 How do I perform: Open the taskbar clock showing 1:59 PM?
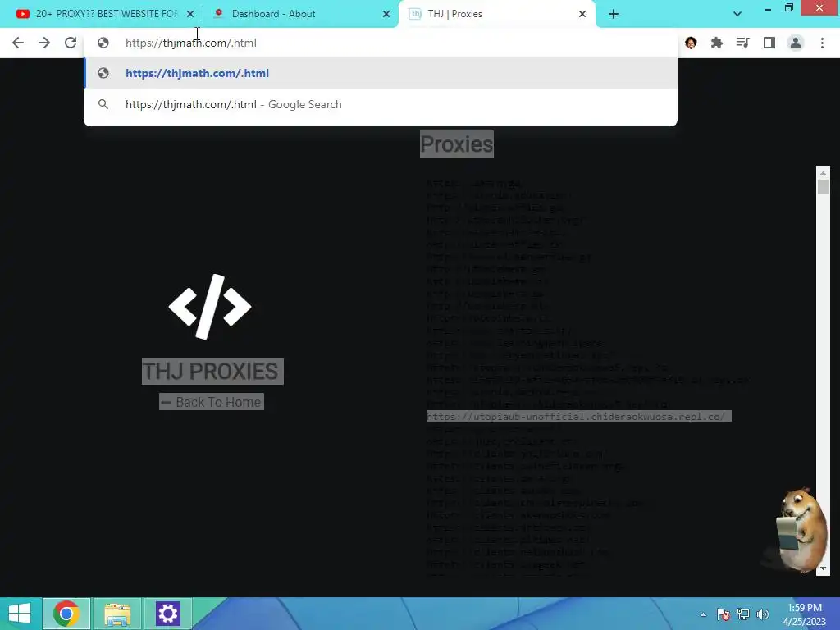(x=805, y=614)
